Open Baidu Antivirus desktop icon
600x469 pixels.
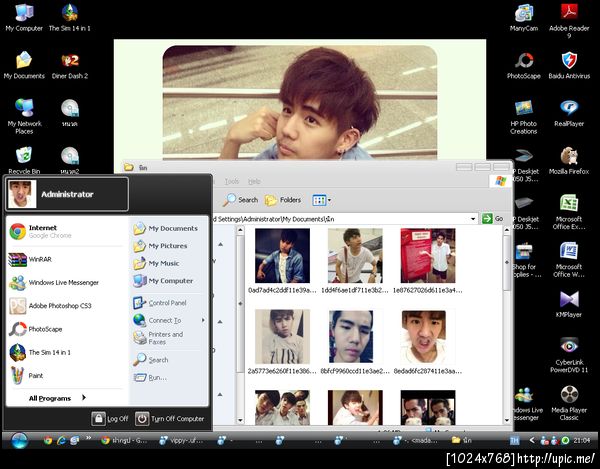[569, 65]
